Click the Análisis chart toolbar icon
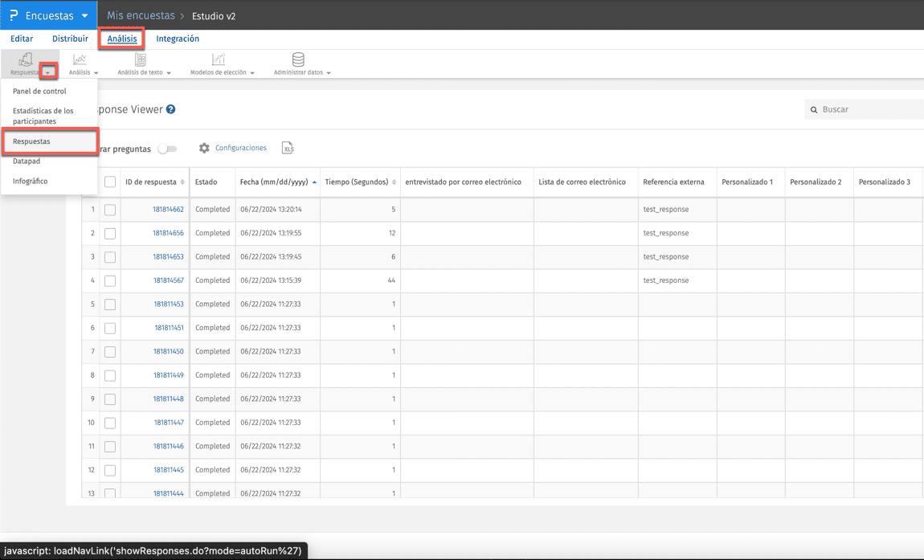 click(x=80, y=59)
